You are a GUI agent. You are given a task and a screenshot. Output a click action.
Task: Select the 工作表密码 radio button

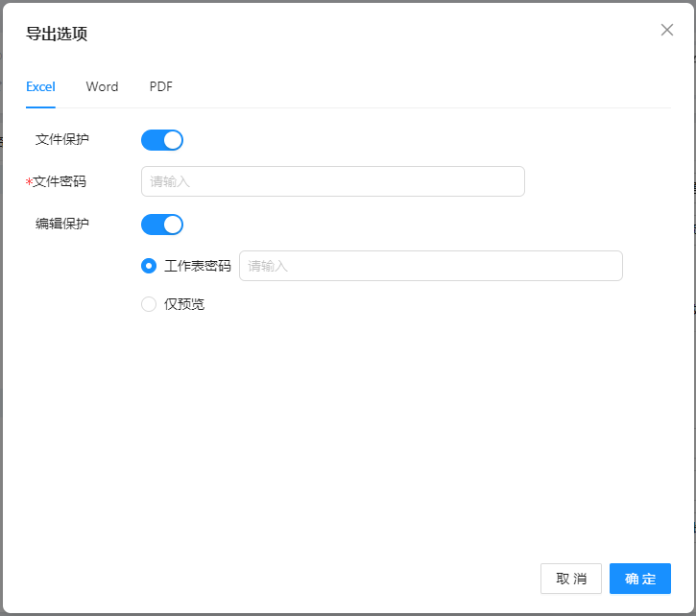pos(149,266)
